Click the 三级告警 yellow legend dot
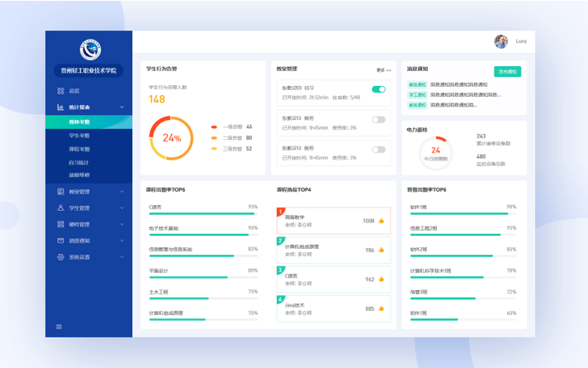 coord(214,149)
